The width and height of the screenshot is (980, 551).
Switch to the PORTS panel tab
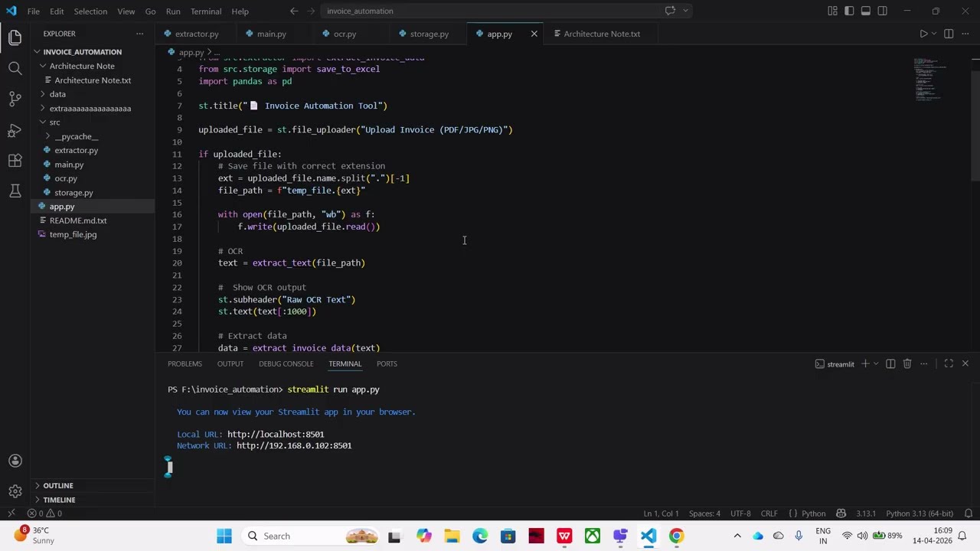pos(387,364)
